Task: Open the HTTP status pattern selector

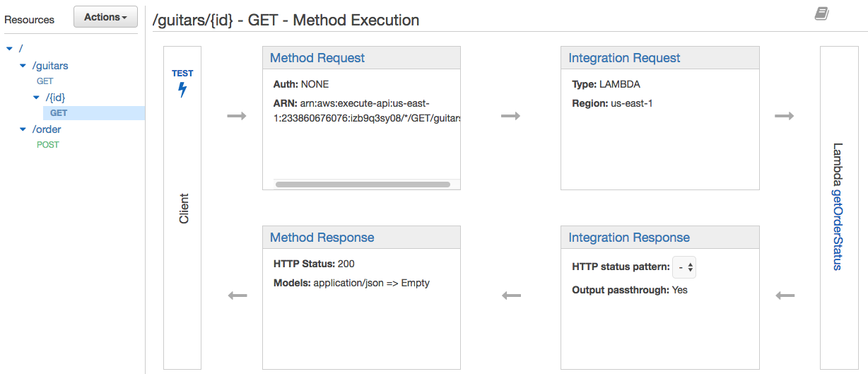Action: 685,267
